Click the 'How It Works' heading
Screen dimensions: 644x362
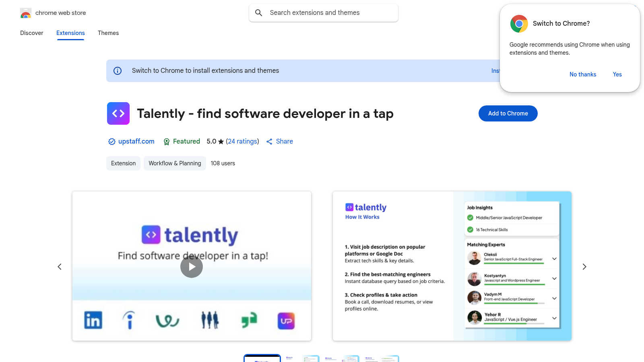click(362, 217)
